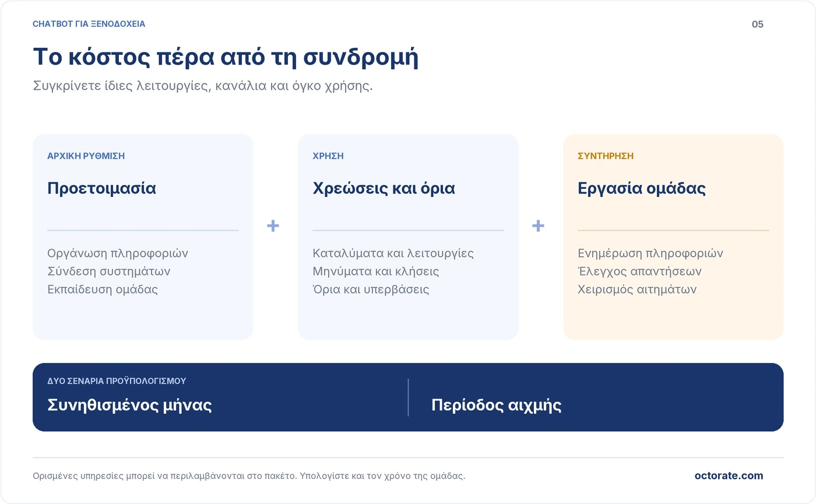Click the 'ΑΡΧΙΚΗ ΡΥΘΜΙΣΗ' card label
This screenshot has height=504, width=816.
(86, 156)
